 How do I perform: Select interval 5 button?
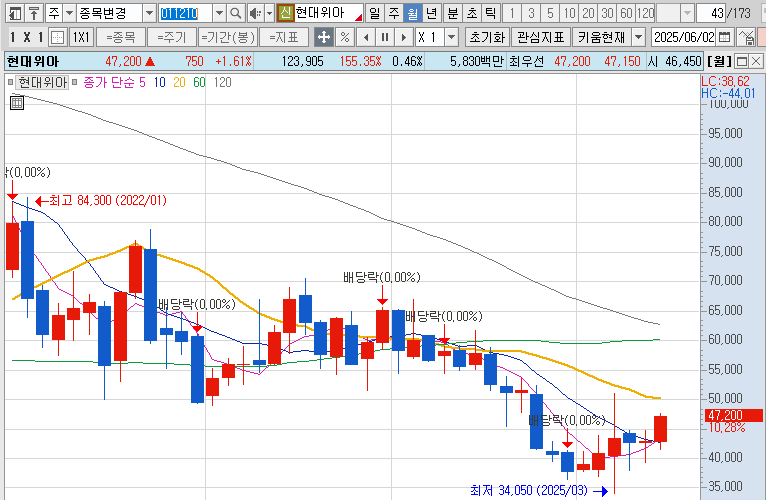(x=550, y=13)
